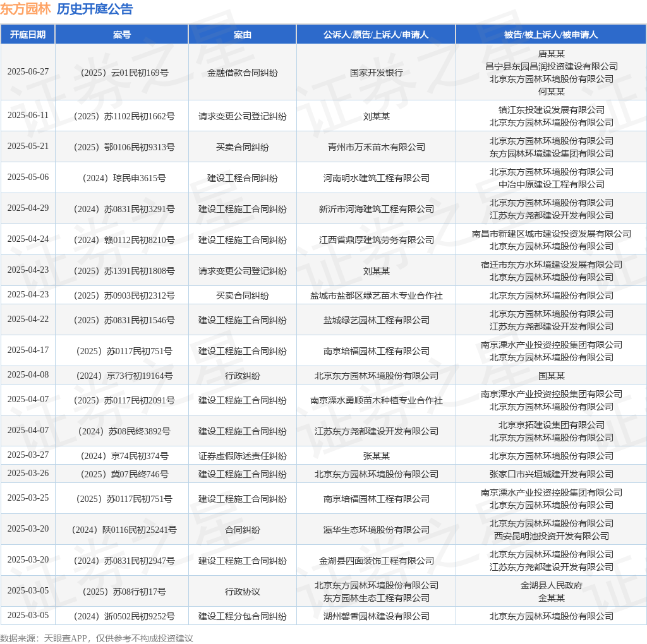
Task: Click the date 2025-06-11
Action: pos(28,116)
